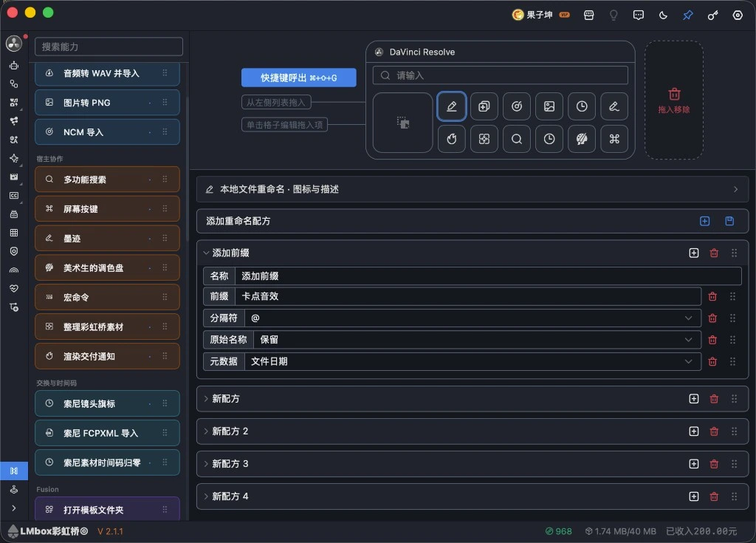
Task: Open the 原始名称 dropdown
Action: pos(477,340)
